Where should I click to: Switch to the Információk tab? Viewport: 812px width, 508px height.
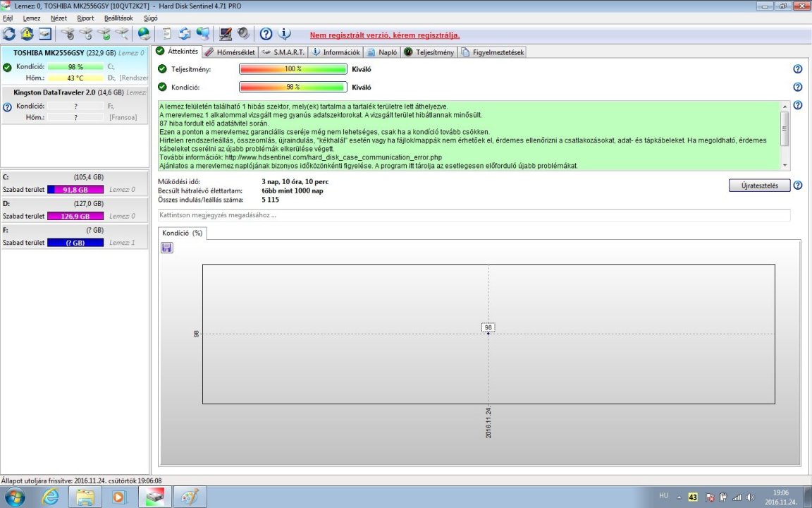click(336, 52)
